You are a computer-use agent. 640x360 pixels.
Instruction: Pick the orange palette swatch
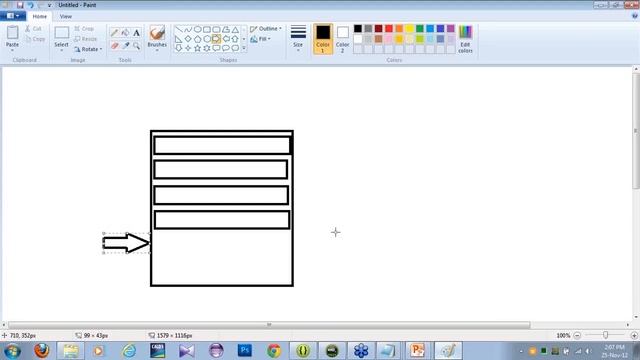coord(399,29)
